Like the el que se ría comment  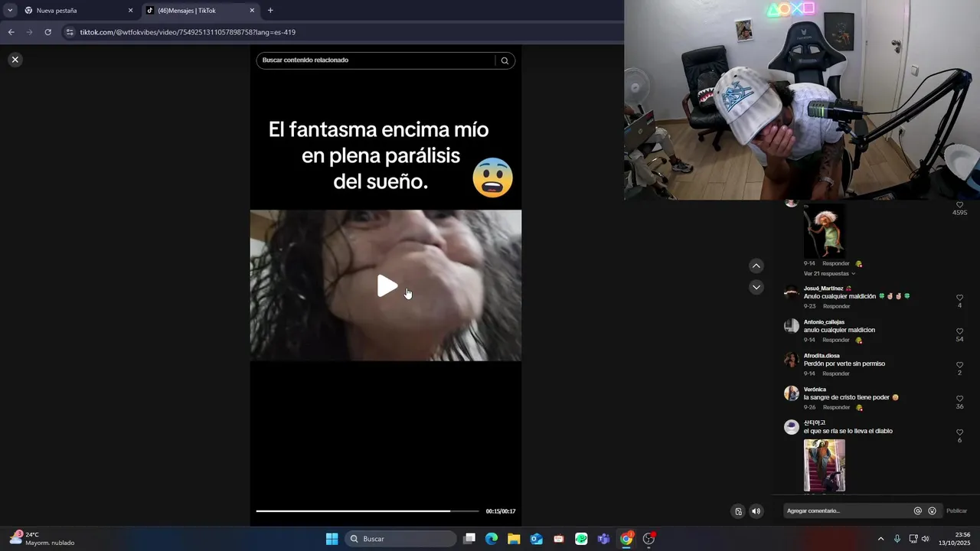point(959,432)
